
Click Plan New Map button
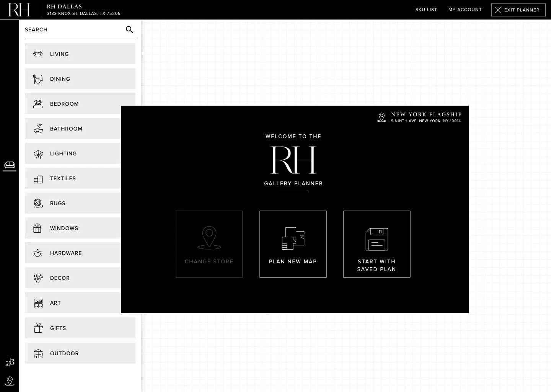(x=293, y=244)
